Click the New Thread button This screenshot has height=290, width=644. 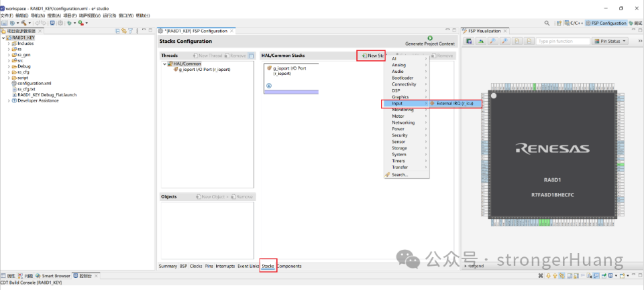207,56
